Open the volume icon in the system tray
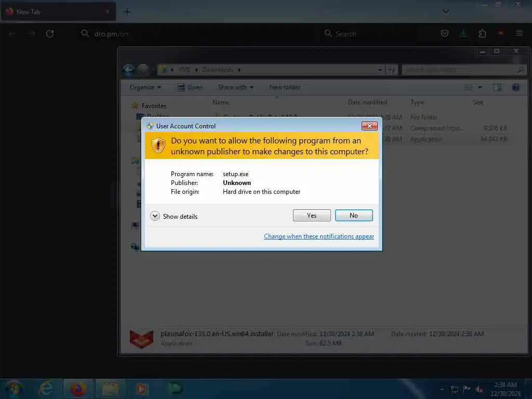This screenshot has height=399, width=532. point(479,389)
